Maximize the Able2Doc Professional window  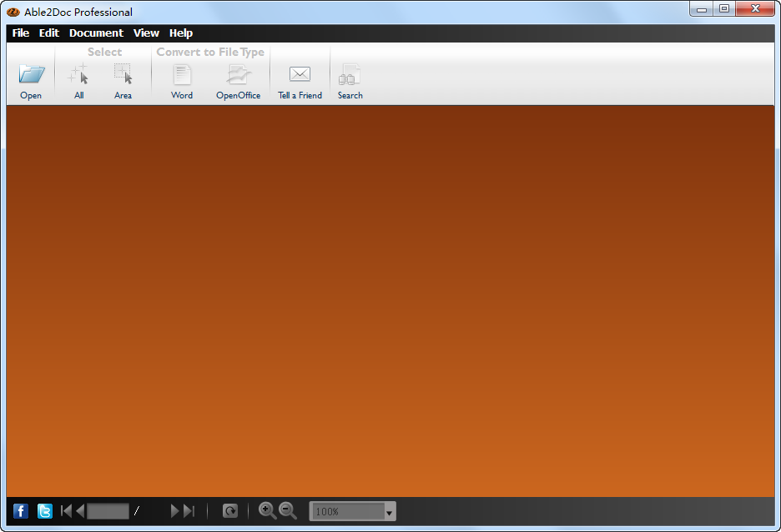click(x=724, y=8)
